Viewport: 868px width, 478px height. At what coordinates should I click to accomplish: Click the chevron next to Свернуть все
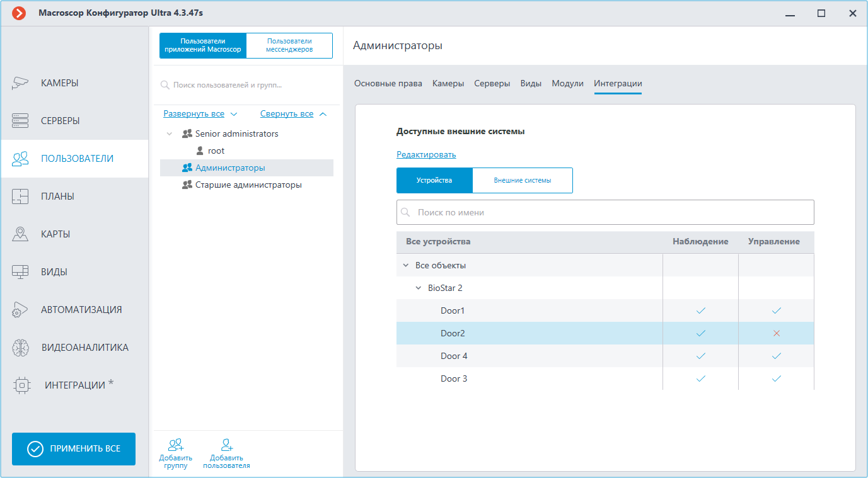click(x=323, y=115)
